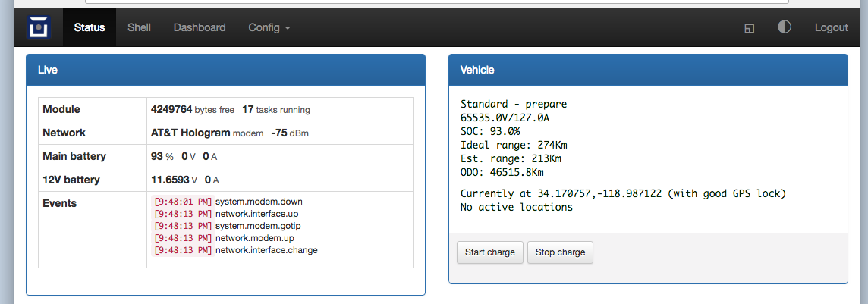Click the Vehicle panel header
Screen dimensions: 868x304
tap(647, 70)
